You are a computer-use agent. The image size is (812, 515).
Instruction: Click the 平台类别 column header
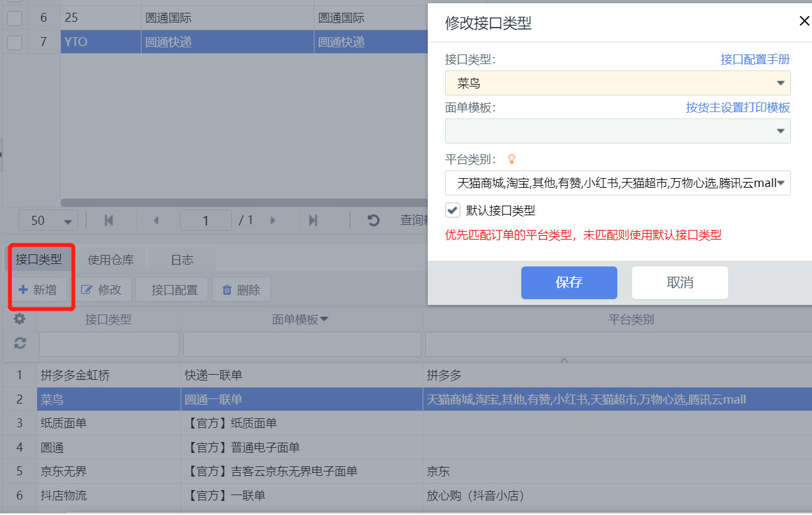click(631, 319)
